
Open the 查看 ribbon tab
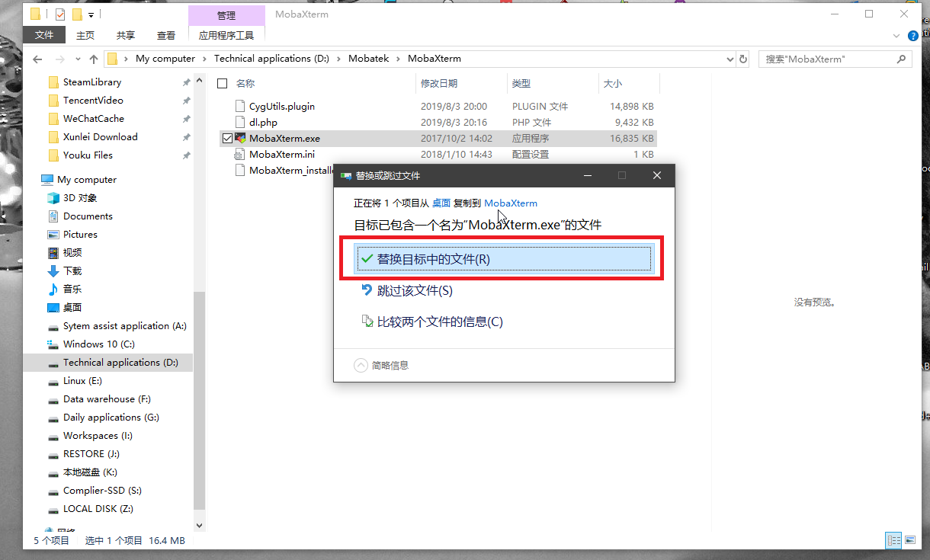[x=166, y=35]
